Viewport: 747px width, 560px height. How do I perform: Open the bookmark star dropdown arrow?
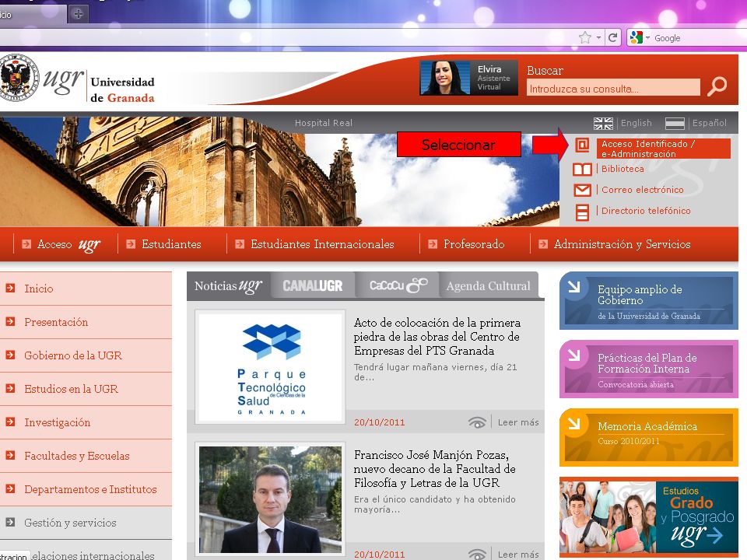[598, 37]
